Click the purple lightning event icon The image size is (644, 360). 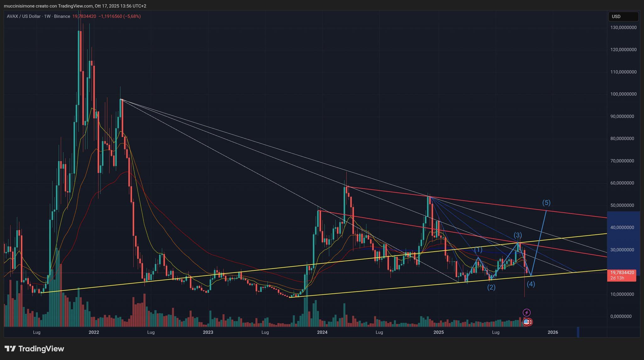pos(527,313)
